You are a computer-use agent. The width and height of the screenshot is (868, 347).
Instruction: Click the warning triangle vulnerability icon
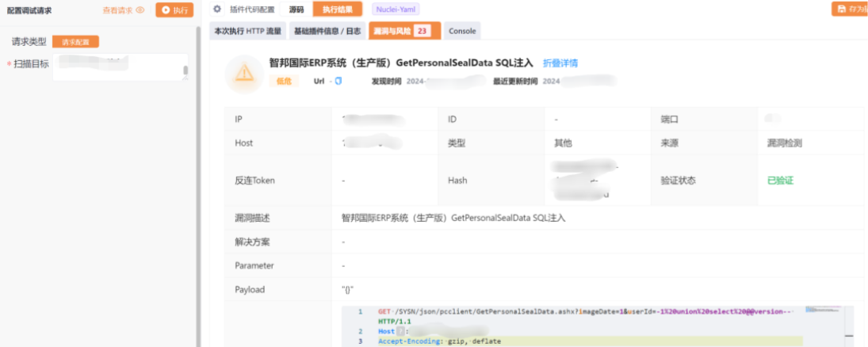244,74
